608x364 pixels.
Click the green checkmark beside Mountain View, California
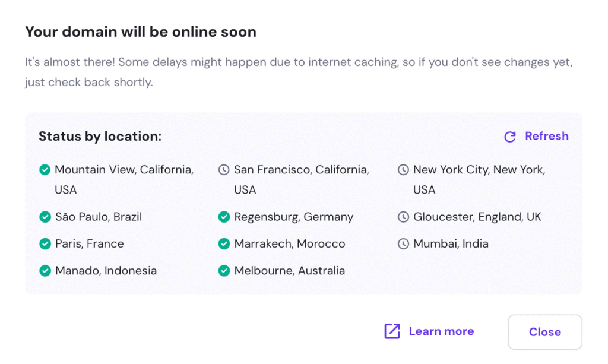pyautogui.click(x=45, y=169)
